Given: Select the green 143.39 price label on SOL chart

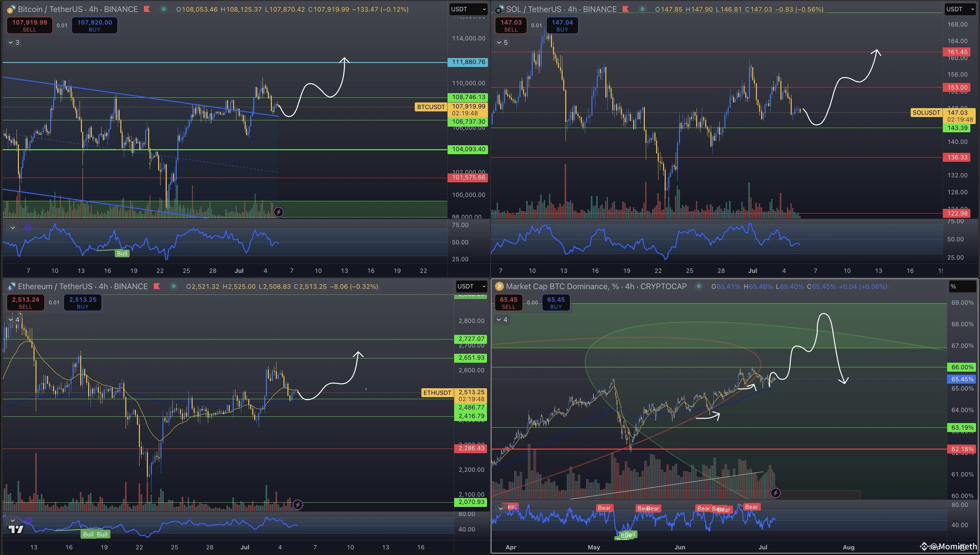Looking at the screenshot, I should point(957,128).
